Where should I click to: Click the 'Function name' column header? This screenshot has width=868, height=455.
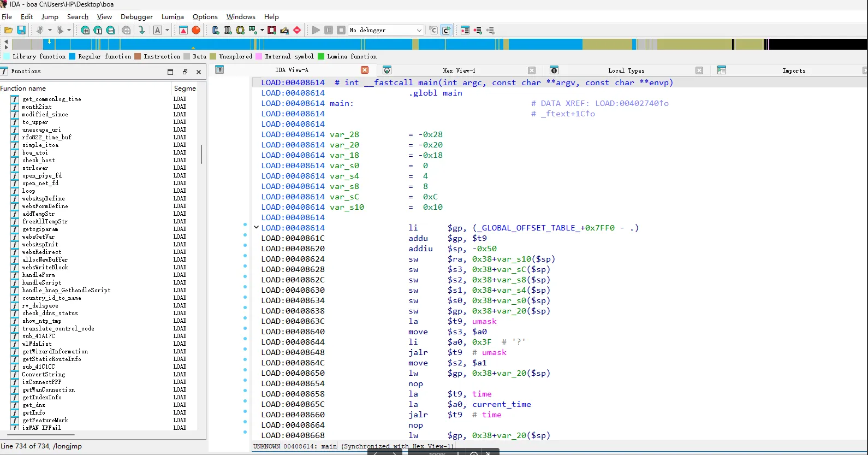(x=23, y=88)
